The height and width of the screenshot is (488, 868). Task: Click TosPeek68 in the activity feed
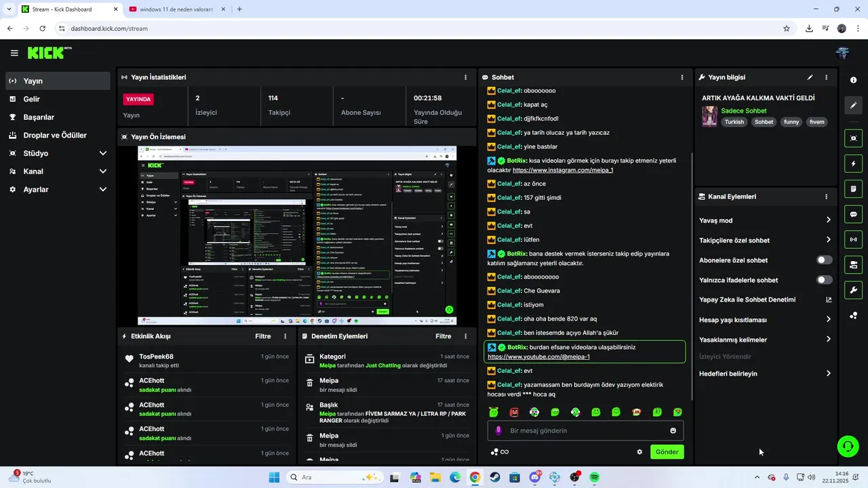pyautogui.click(x=156, y=357)
